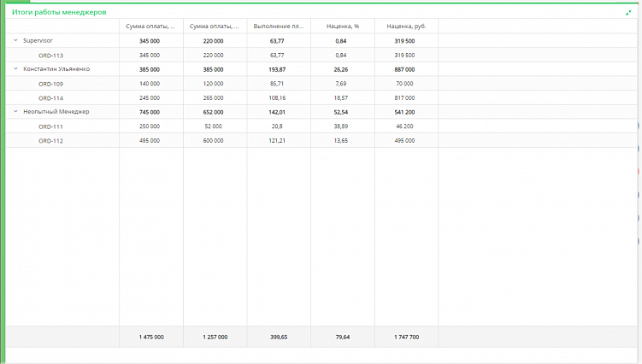Click the Supervisor manager name
642x364 pixels.
point(38,40)
